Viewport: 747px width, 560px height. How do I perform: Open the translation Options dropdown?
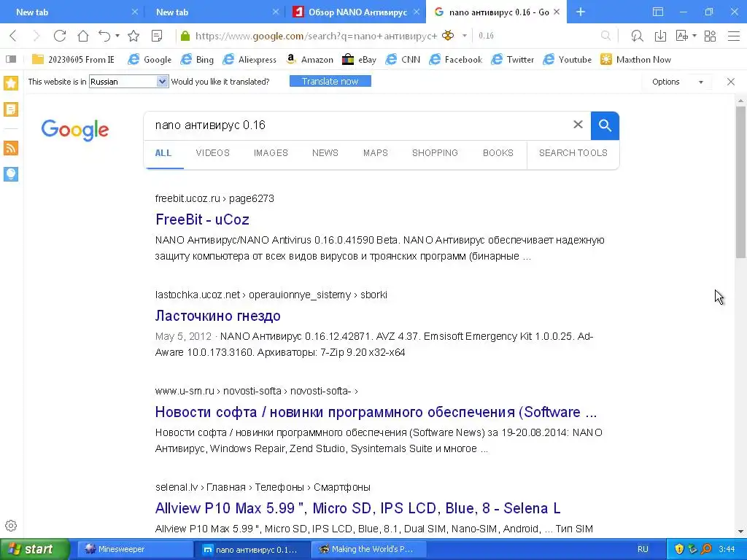point(677,82)
